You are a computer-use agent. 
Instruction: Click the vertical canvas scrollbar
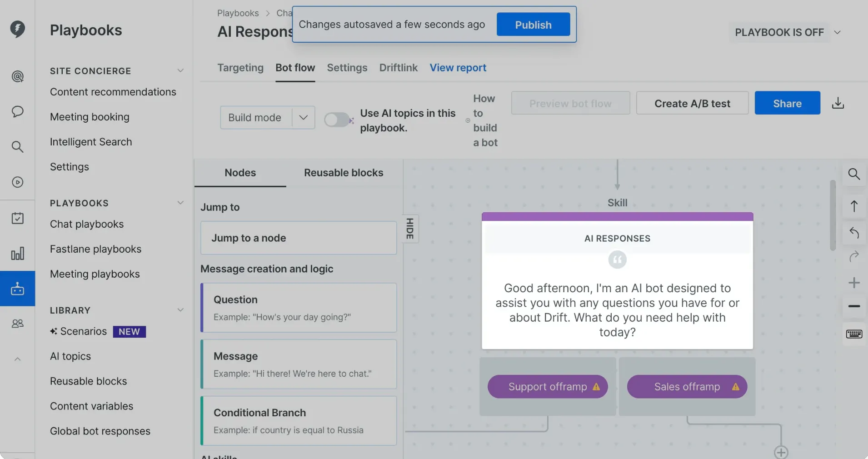(833, 215)
